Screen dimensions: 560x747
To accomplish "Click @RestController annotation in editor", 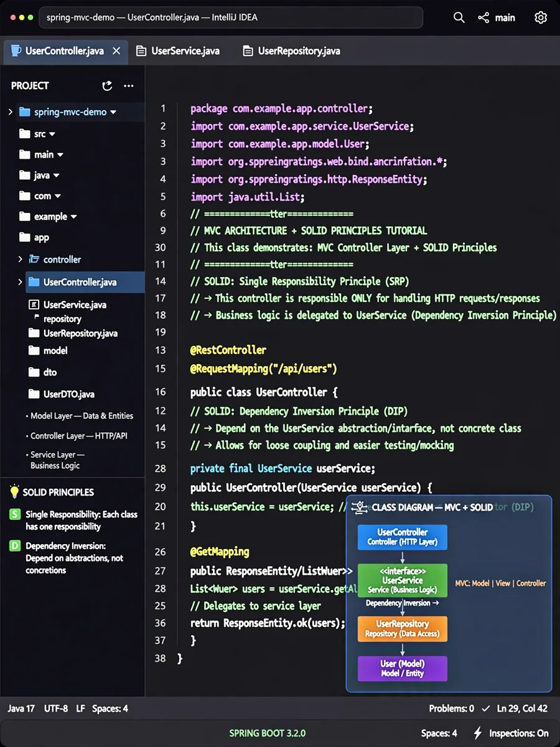I will point(228,350).
